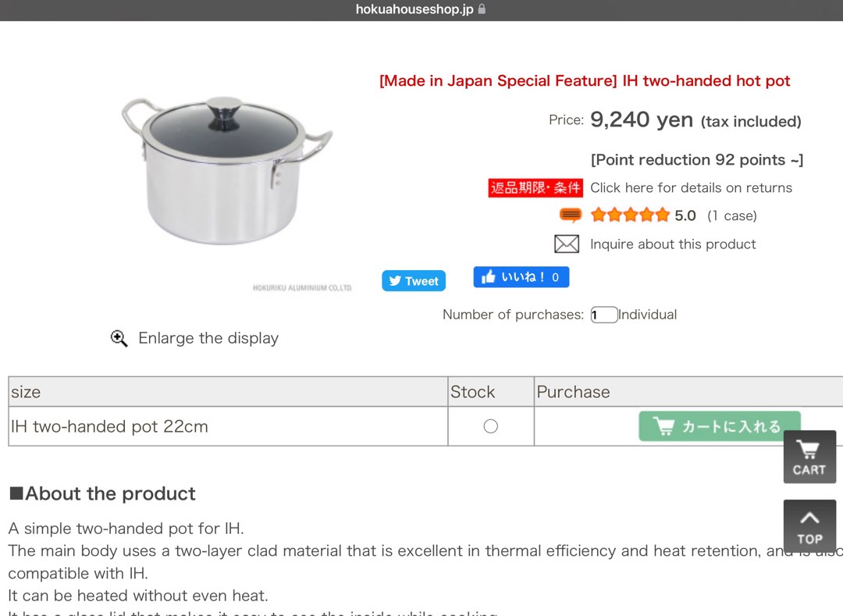
Task: Click the fifth star in the rating row
Action: [x=661, y=215]
